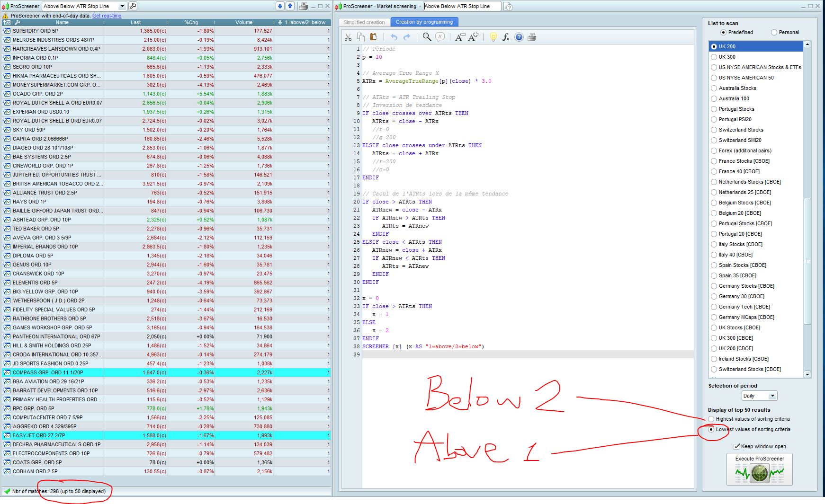Click the Copy icon in editor toolbar
Screen dimensions: 825x504
tap(361, 37)
